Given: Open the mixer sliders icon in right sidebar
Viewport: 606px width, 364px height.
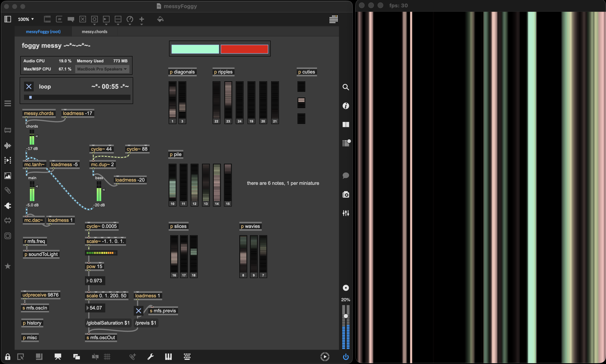Looking at the screenshot, I should (346, 213).
